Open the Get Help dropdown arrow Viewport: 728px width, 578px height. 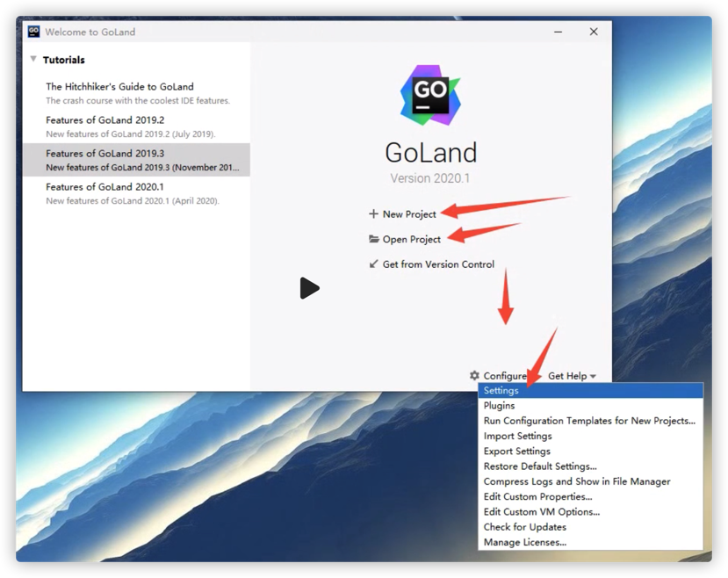pyautogui.click(x=593, y=376)
